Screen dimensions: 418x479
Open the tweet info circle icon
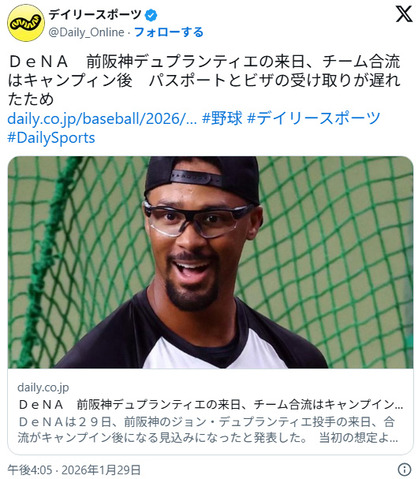404,470
